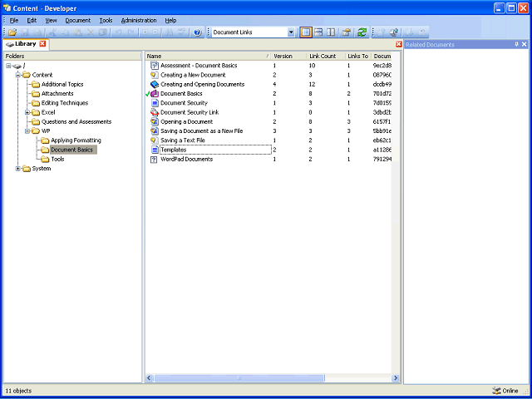Close the Related Documents pane
532x399 pixels.
(x=525, y=44)
